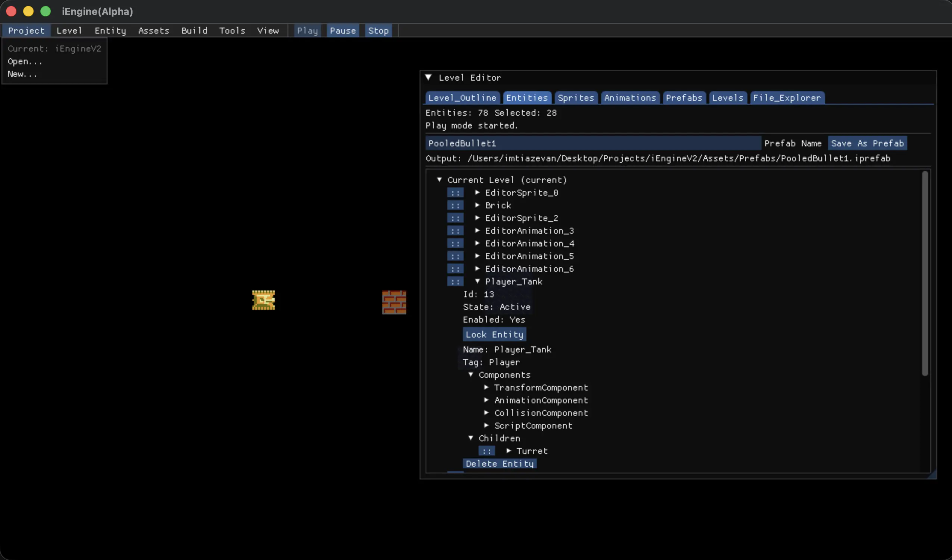The height and width of the screenshot is (560, 952).
Task: Select the tank sprite in viewport
Action: click(x=264, y=300)
